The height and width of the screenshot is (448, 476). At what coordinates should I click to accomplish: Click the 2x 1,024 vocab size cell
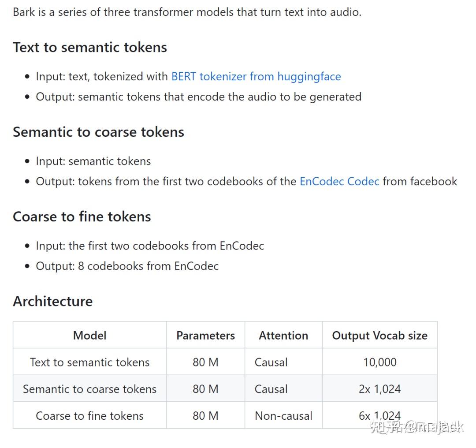(379, 389)
